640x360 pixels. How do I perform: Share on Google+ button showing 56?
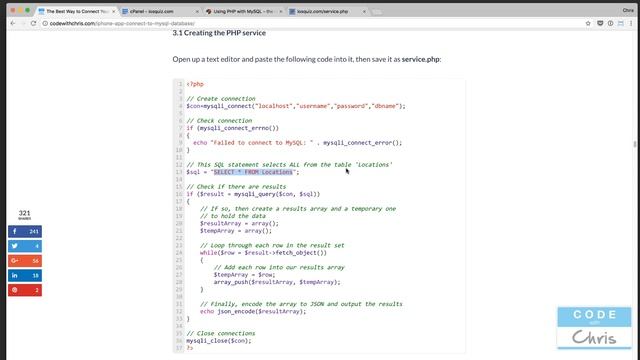point(25,261)
